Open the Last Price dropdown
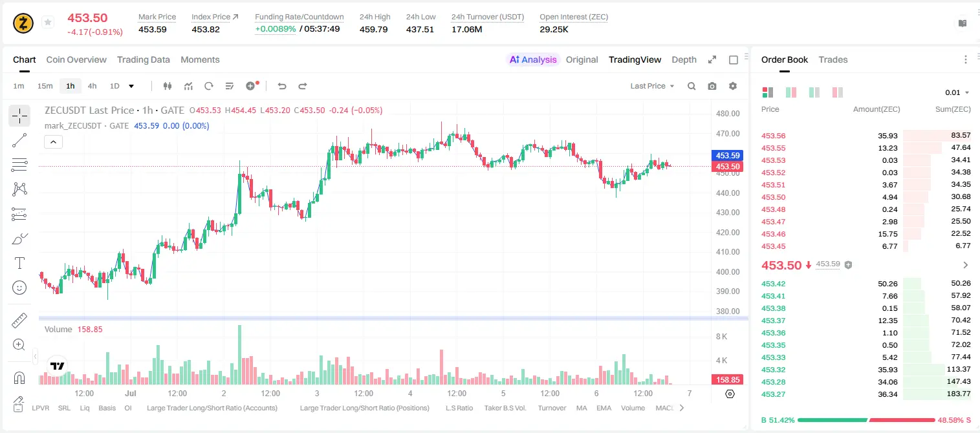 click(x=652, y=86)
